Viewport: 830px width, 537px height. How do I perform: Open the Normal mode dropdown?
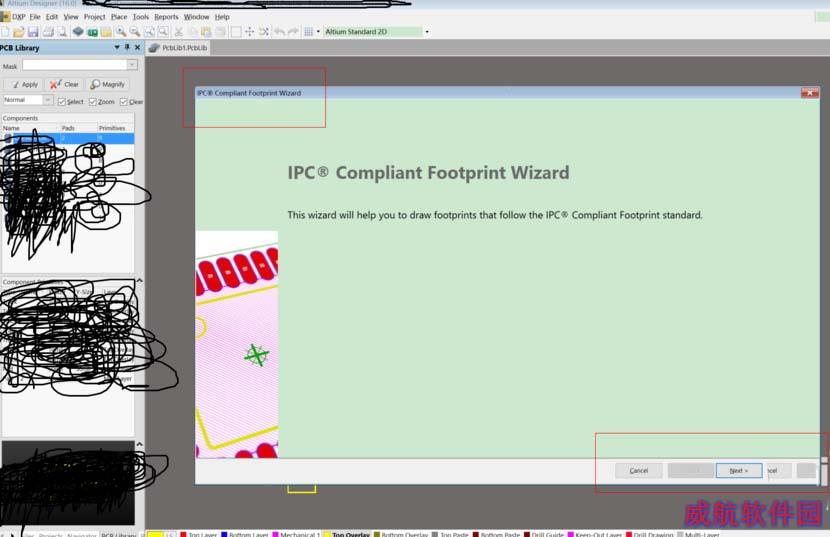pos(48,100)
